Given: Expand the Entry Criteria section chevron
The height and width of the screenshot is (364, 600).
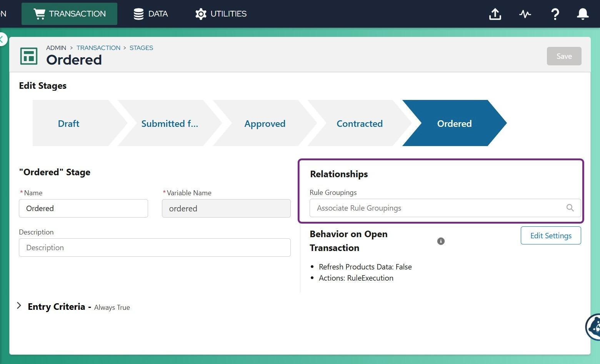Looking at the screenshot, I should pyautogui.click(x=19, y=306).
